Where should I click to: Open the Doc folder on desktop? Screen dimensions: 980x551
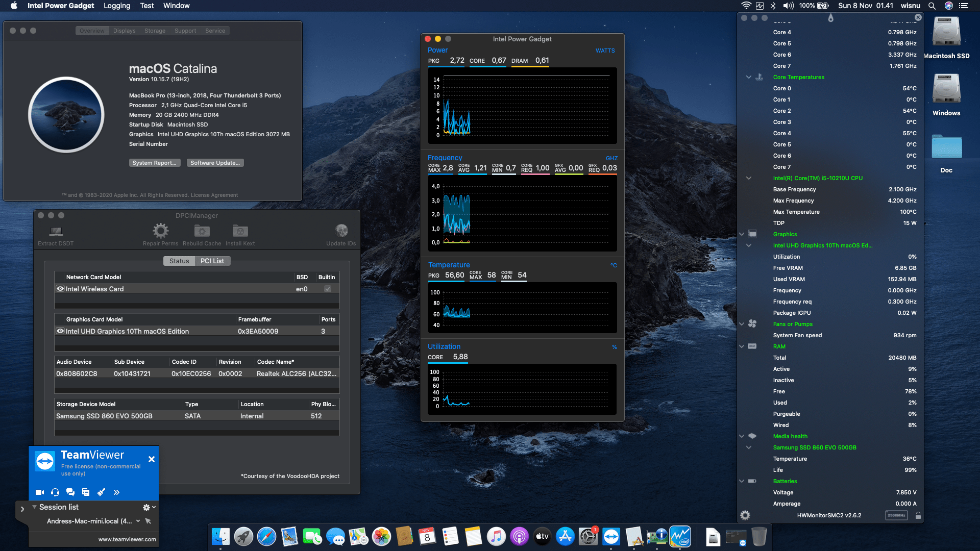946,147
